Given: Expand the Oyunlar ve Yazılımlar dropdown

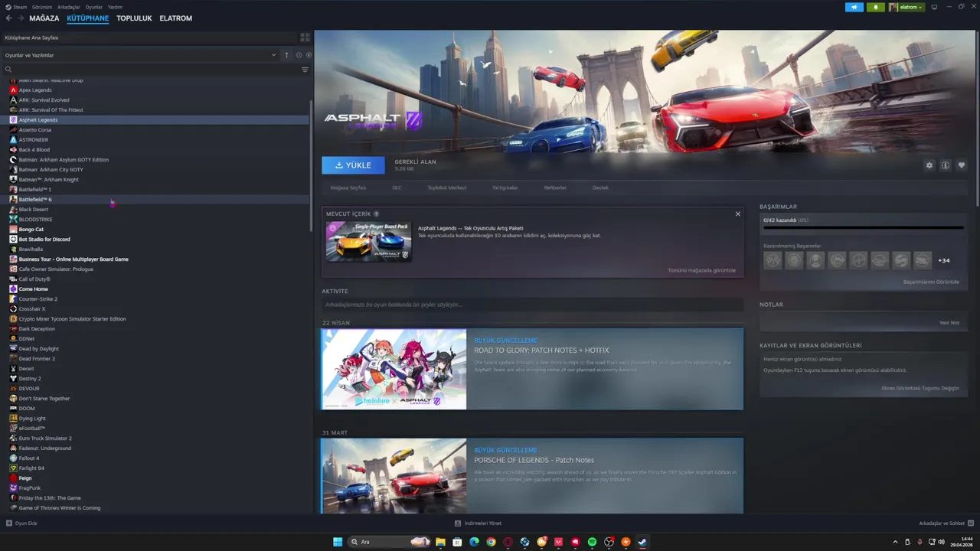Looking at the screenshot, I should (140, 55).
